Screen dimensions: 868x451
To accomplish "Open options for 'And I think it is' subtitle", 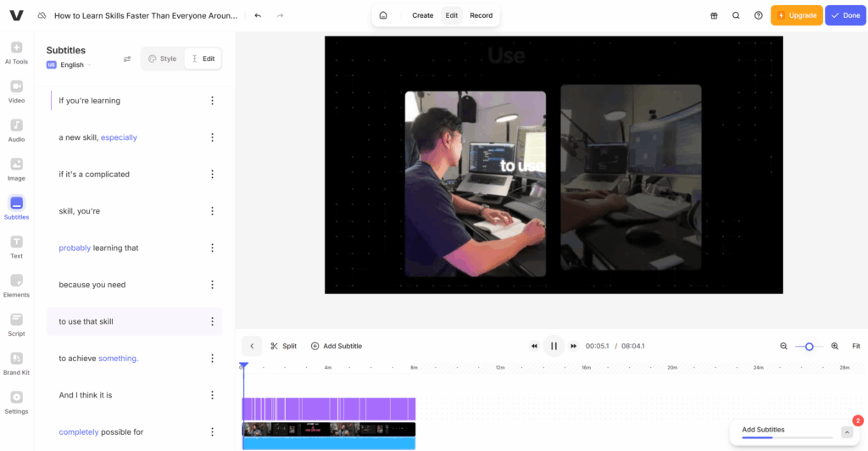I will pos(212,395).
